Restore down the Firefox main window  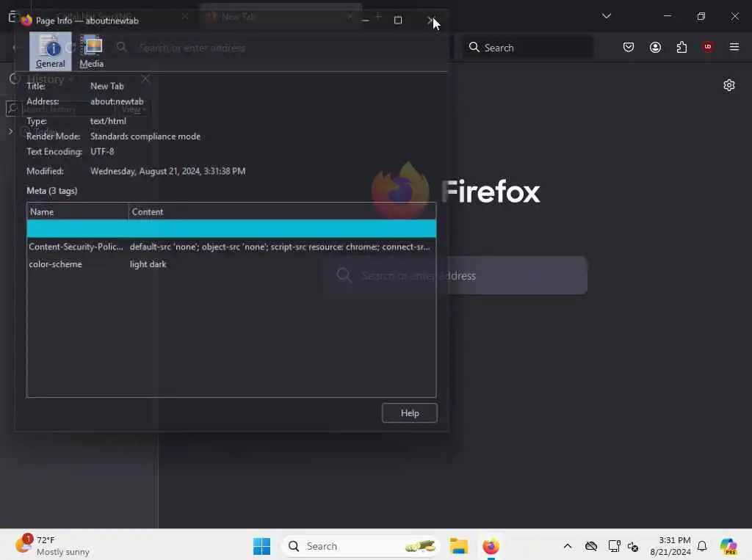(701, 16)
